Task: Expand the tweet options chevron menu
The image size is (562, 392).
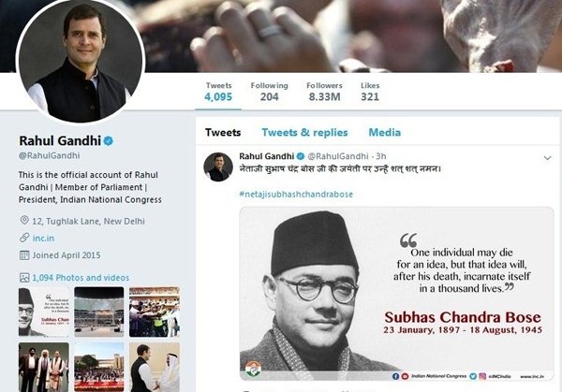Action: click(x=546, y=156)
